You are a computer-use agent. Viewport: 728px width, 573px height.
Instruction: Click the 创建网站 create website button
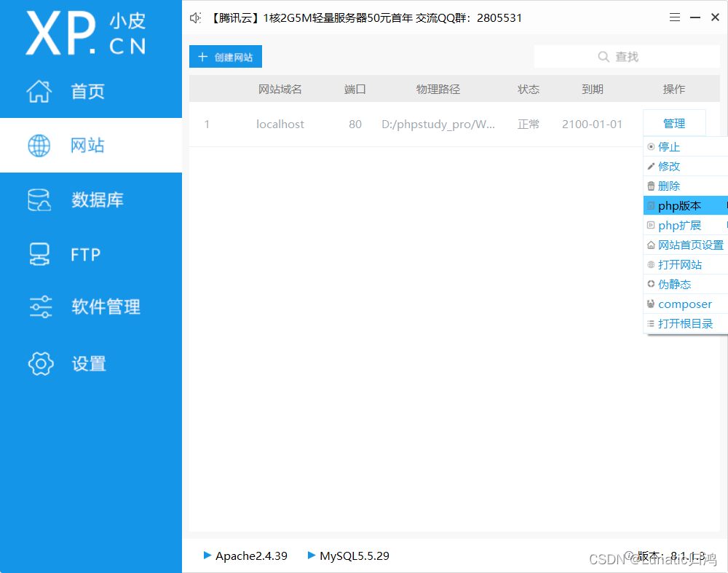(226, 57)
